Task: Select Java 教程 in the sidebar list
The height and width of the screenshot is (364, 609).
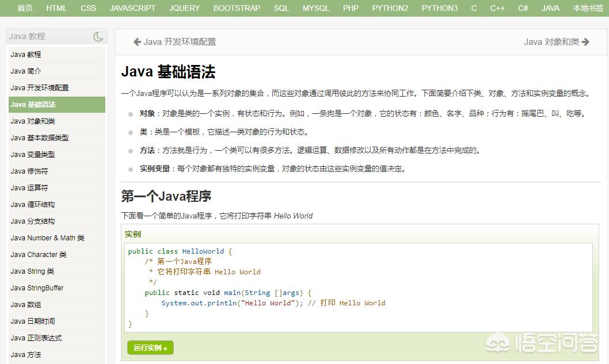Action: pyautogui.click(x=57, y=55)
